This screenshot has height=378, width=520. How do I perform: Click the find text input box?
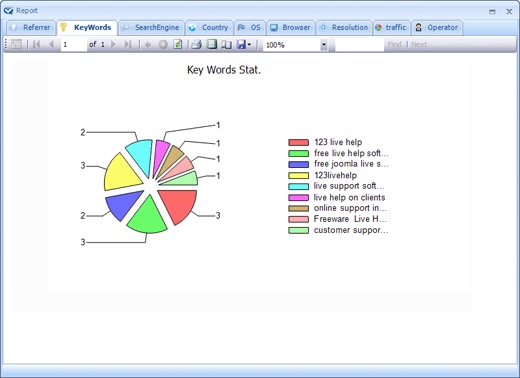[359, 45]
